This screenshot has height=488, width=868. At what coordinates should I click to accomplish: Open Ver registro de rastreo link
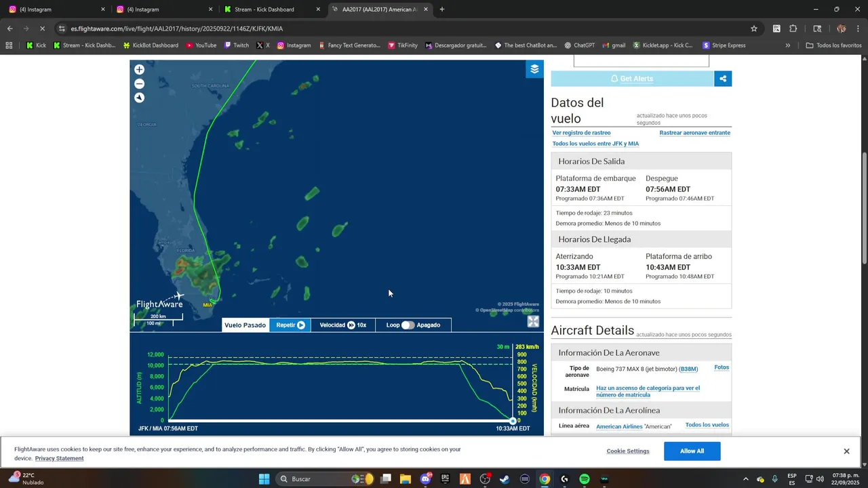point(581,133)
